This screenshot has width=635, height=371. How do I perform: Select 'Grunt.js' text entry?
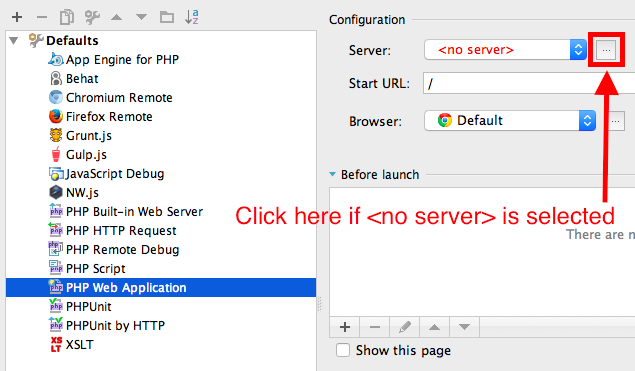89,136
